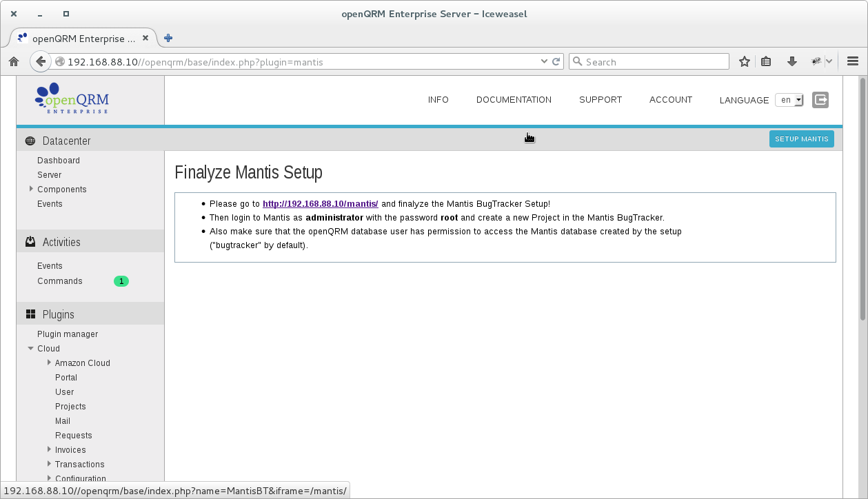Click the Activities section header
868x499 pixels.
90,242
